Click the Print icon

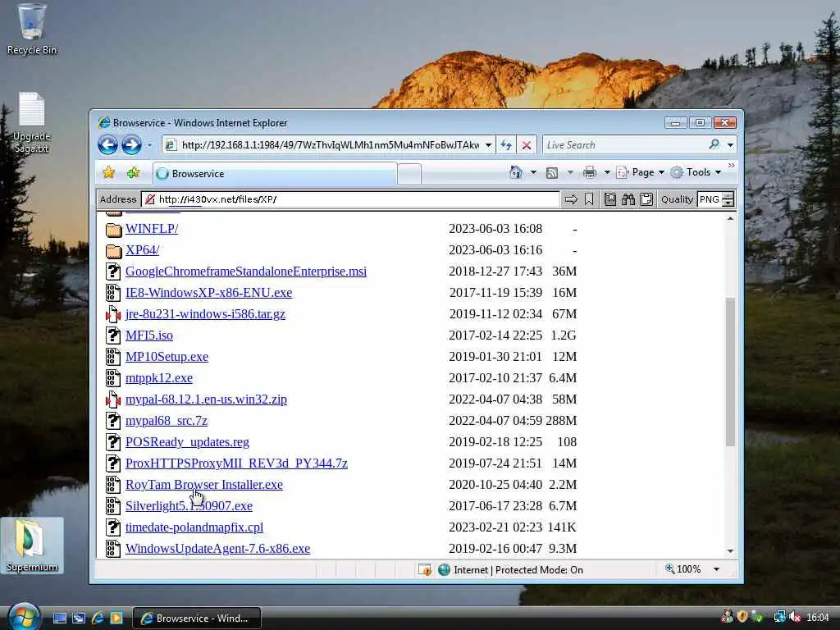pyautogui.click(x=589, y=172)
